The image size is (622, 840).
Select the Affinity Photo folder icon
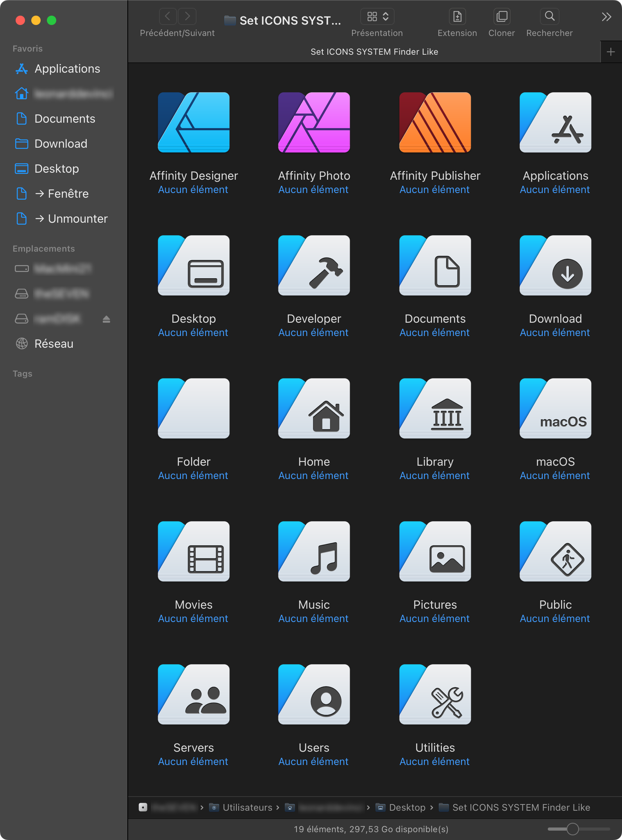314,122
